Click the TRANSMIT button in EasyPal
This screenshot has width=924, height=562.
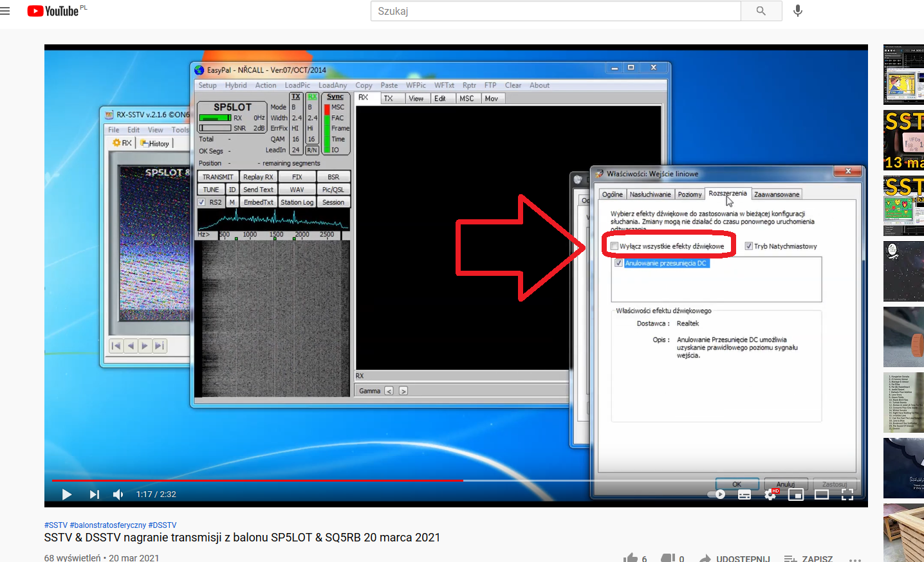coord(218,177)
